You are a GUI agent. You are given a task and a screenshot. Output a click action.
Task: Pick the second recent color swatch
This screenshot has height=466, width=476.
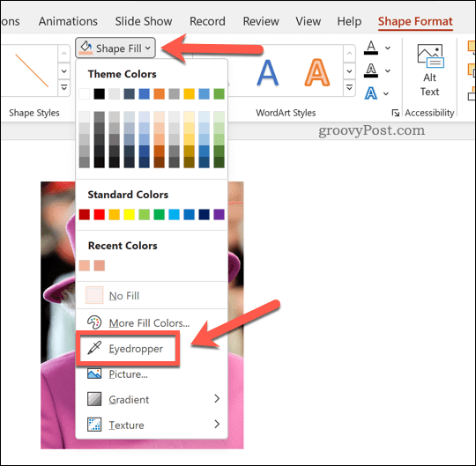click(x=99, y=265)
